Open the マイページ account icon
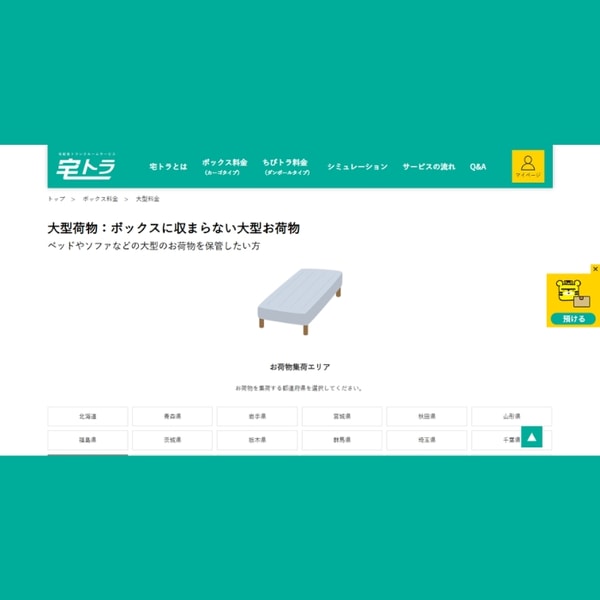The image size is (600, 600). pos(528,166)
